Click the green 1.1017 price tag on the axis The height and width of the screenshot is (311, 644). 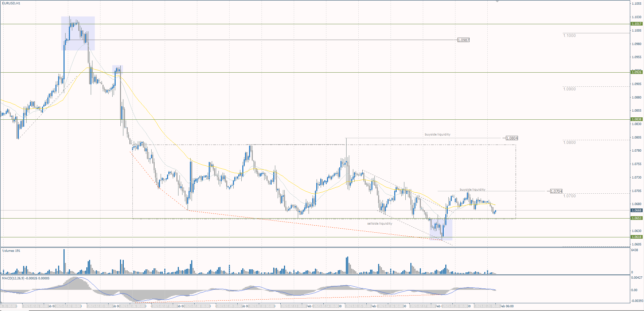(637, 24)
